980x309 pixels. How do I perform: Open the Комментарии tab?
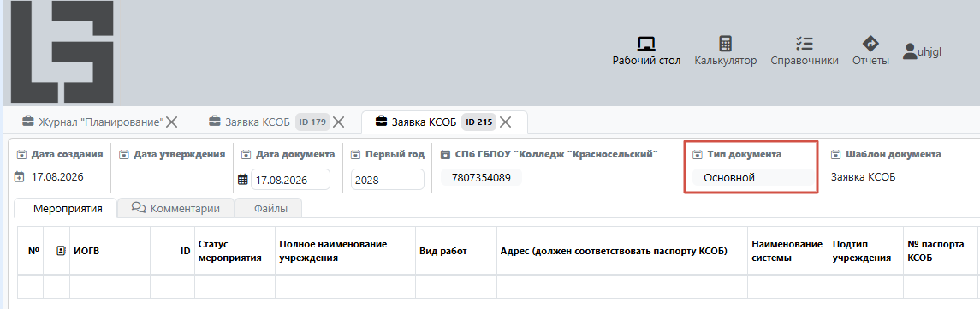click(175, 209)
